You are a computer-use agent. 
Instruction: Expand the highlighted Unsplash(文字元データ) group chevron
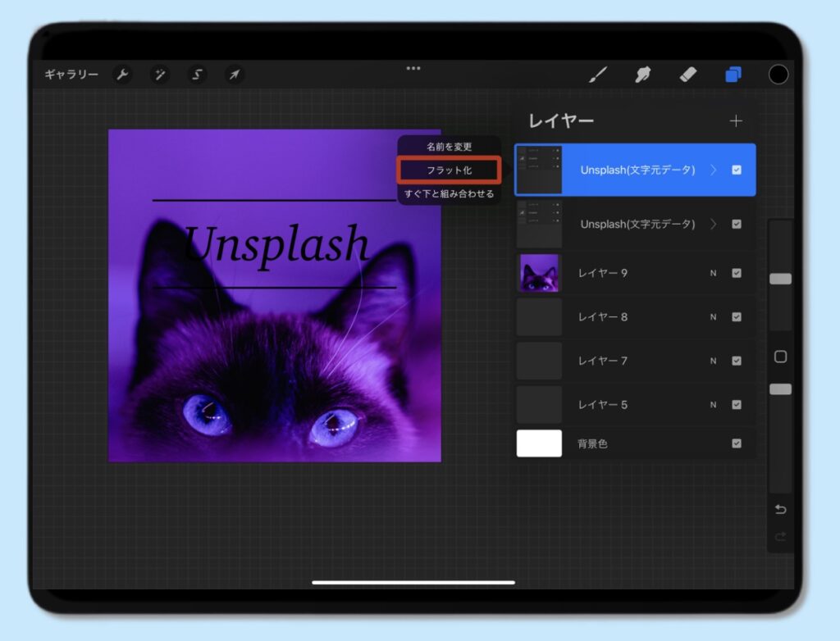point(714,170)
